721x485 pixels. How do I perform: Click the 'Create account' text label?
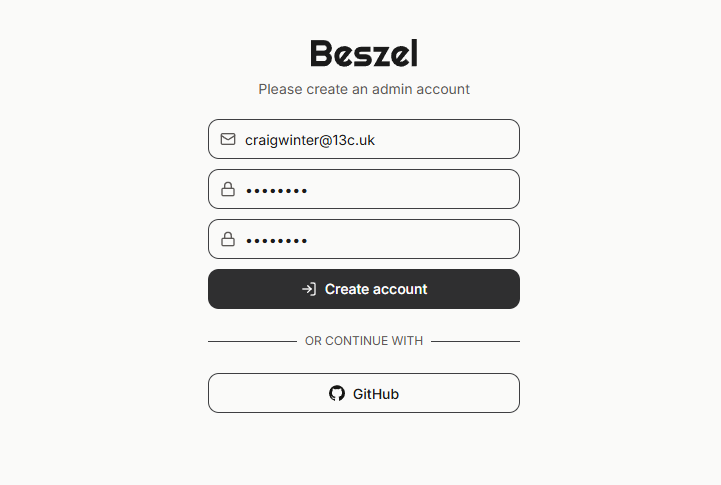click(376, 289)
